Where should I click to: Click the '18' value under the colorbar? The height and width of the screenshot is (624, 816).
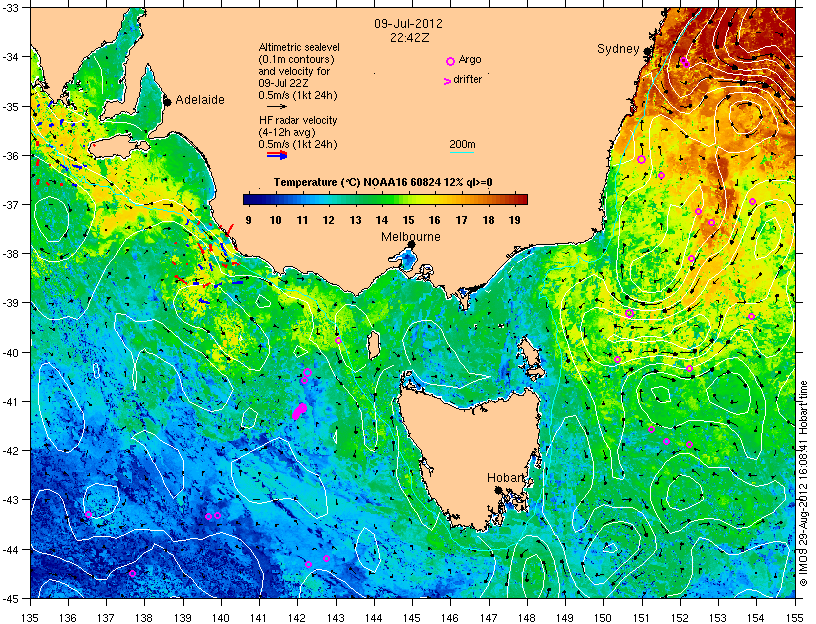tap(488, 220)
